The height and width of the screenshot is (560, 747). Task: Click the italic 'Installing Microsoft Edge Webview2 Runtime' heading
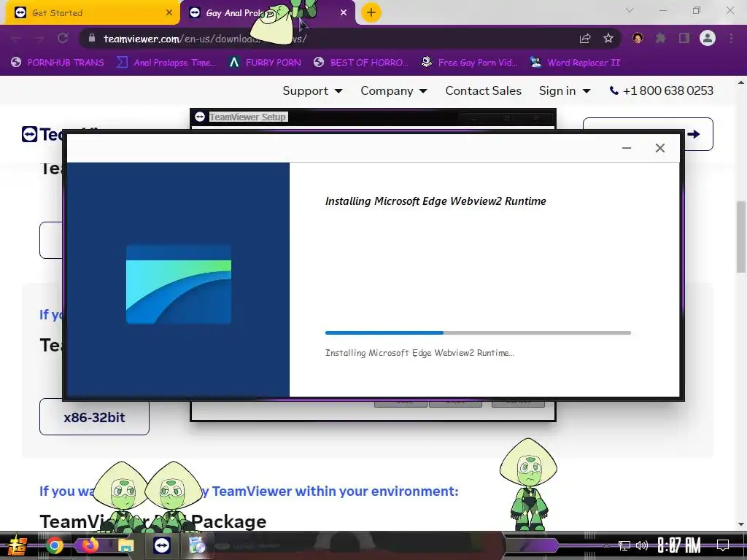(x=436, y=201)
